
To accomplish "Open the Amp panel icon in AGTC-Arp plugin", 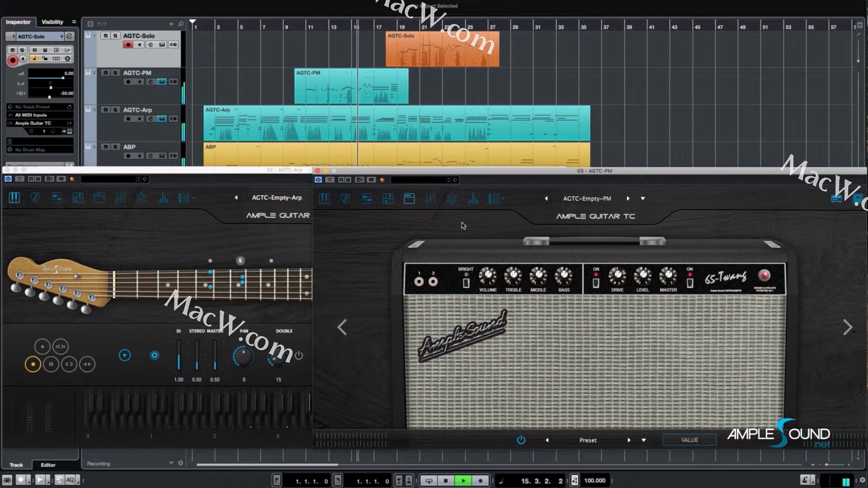I will coord(99,198).
